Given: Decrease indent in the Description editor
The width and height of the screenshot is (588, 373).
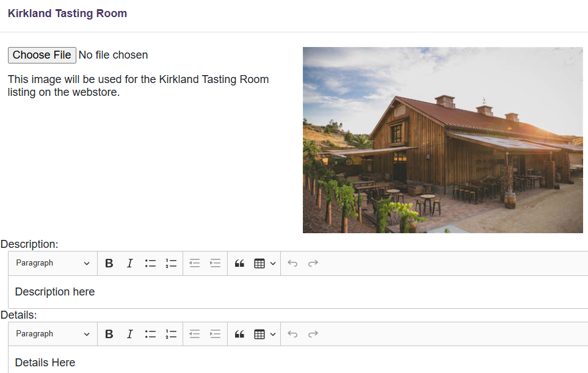Looking at the screenshot, I should (x=194, y=263).
